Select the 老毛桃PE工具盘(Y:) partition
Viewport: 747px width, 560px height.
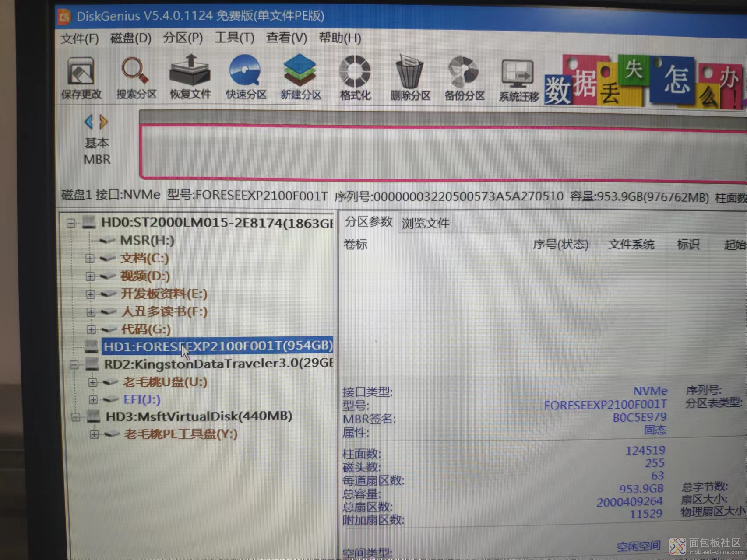click(x=181, y=434)
